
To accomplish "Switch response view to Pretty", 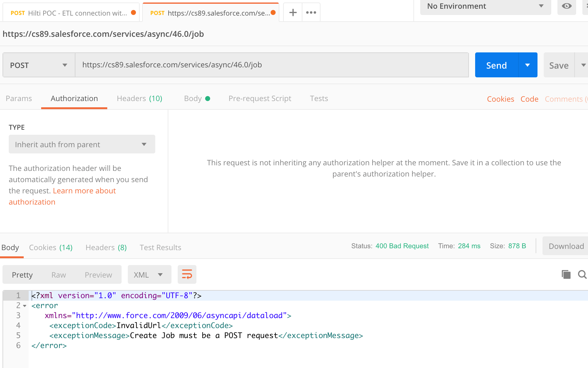I will pos(22,275).
